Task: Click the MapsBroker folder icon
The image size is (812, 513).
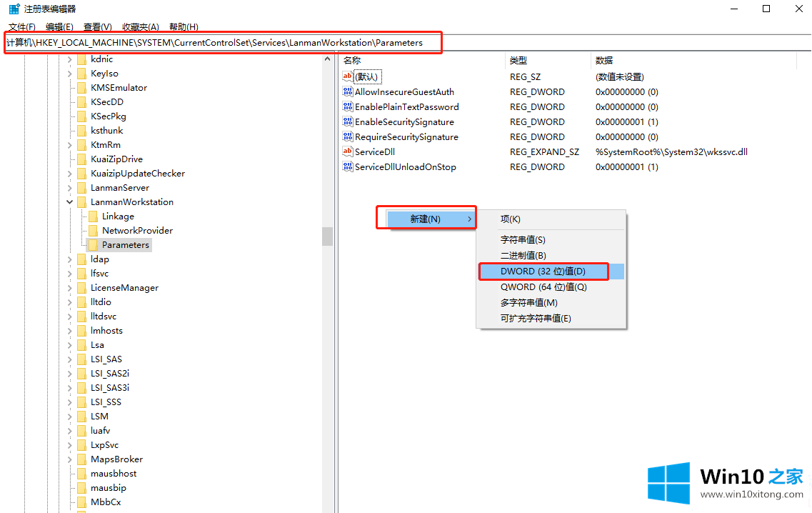Action: pyautogui.click(x=82, y=459)
